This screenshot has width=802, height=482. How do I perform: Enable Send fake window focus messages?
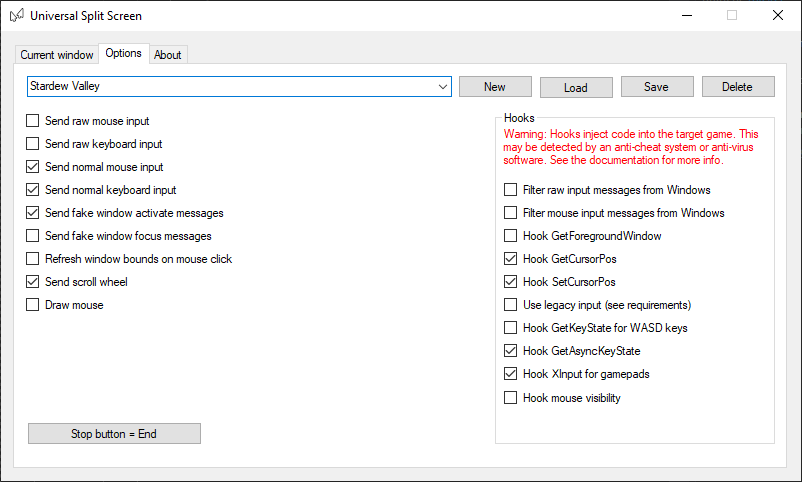[32, 236]
